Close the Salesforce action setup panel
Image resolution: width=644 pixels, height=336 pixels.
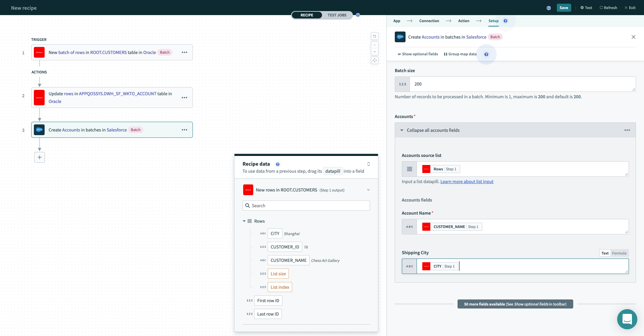pos(633,37)
